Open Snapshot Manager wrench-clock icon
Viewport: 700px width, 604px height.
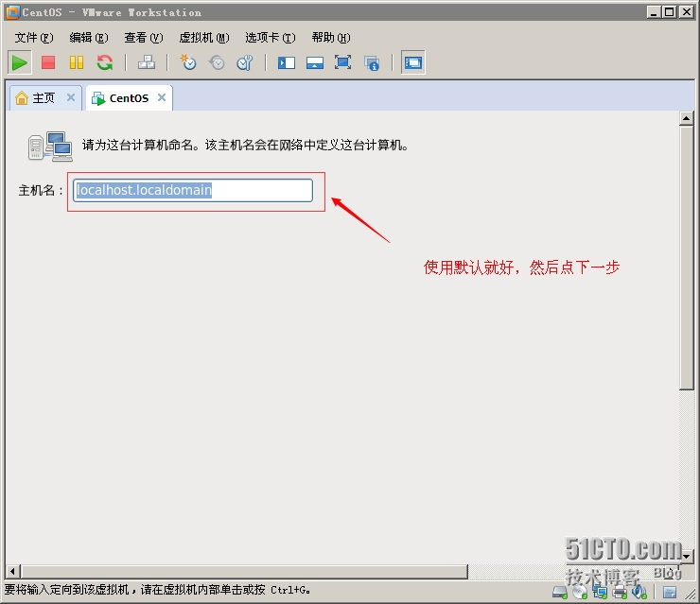click(x=245, y=62)
